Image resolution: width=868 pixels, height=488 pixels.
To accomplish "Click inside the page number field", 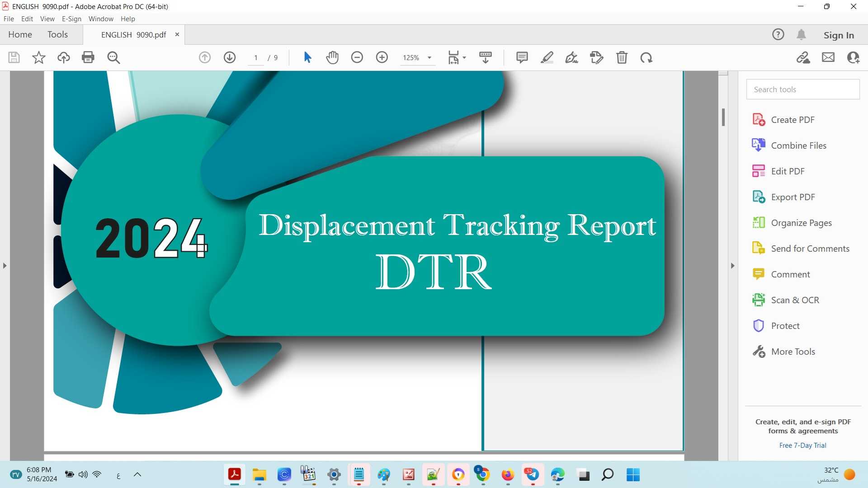I will (255, 57).
